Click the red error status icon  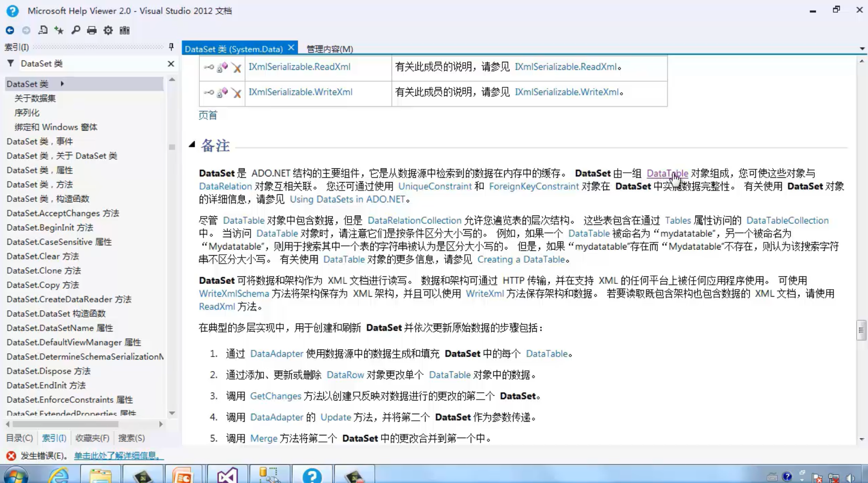(x=11, y=456)
